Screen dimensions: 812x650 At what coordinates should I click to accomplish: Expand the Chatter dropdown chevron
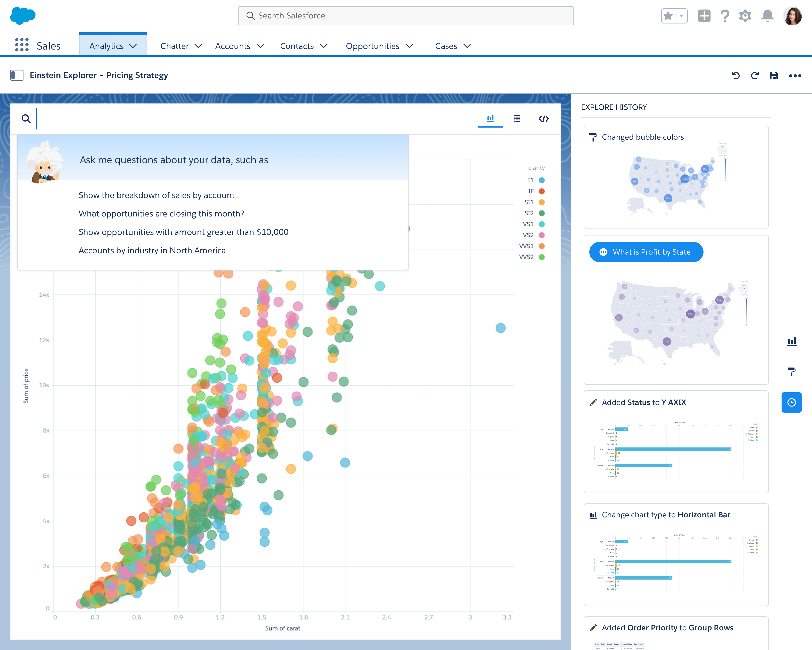pyautogui.click(x=199, y=46)
